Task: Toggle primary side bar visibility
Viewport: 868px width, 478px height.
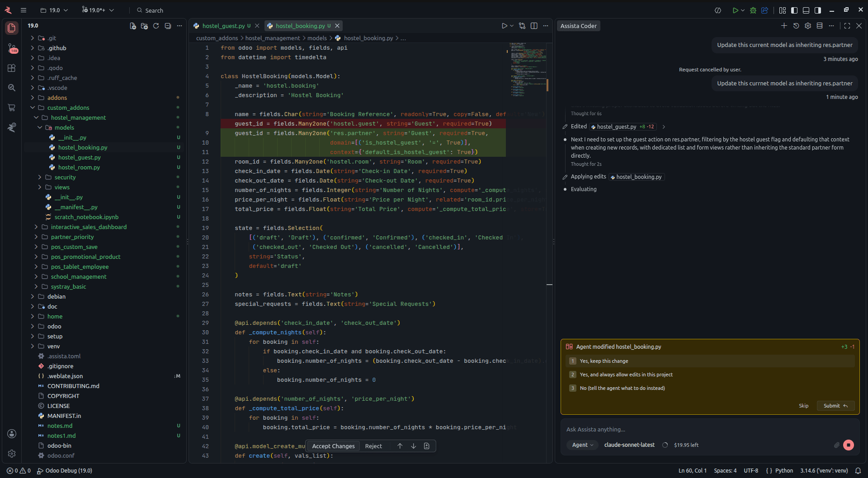Action: point(794,10)
